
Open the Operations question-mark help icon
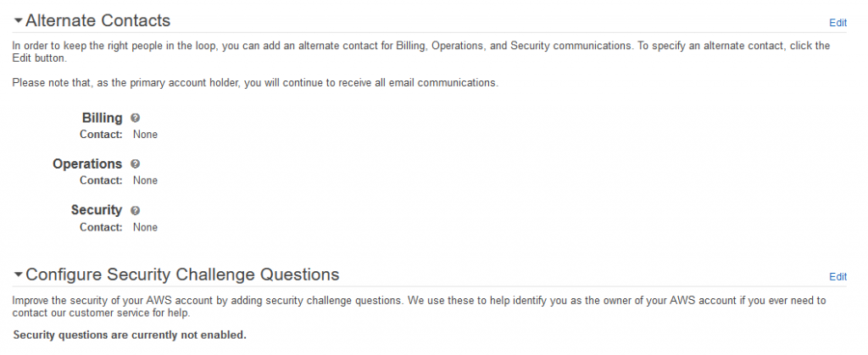click(x=136, y=164)
